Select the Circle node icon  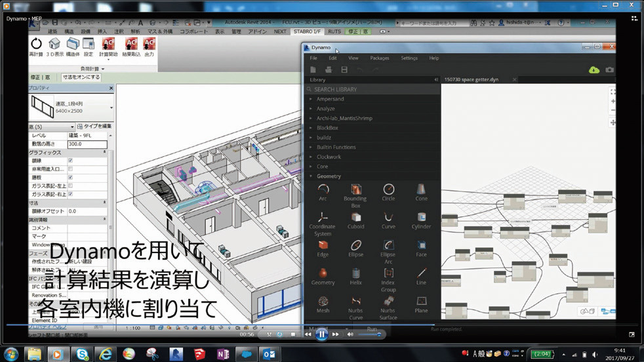pos(388,189)
